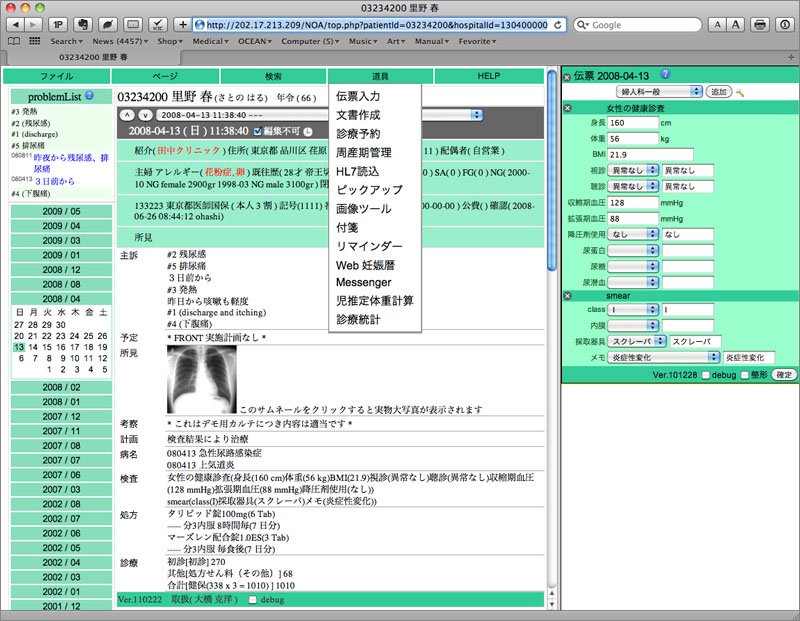Go to previous record with up arrow button
Viewport: 800px width, 621px height.
pos(128,115)
